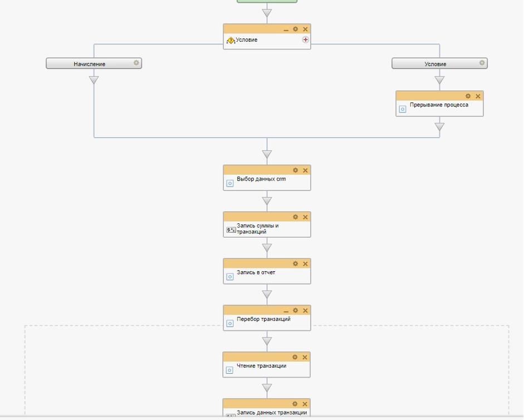
Task: Open settings gear of top Условие block
Action: click(296, 29)
